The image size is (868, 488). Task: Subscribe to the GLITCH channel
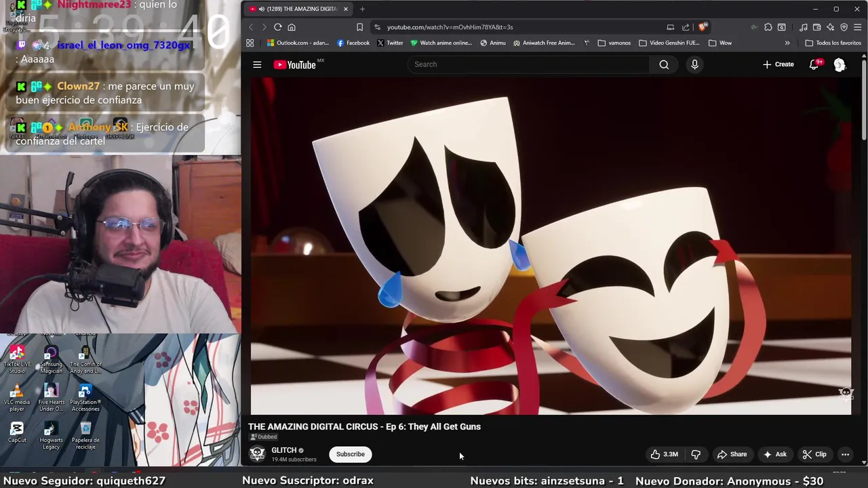(351, 454)
